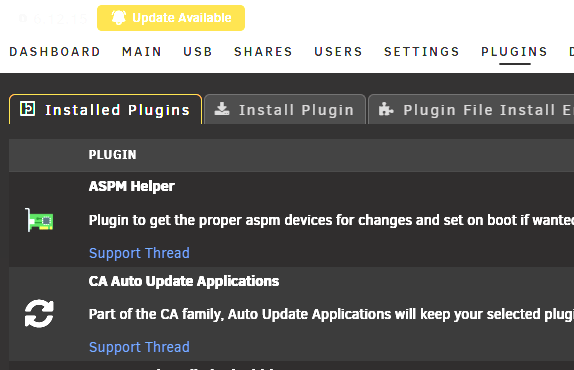574x370 pixels.
Task: Click the CA Auto Update Applications title
Action: [x=184, y=281]
